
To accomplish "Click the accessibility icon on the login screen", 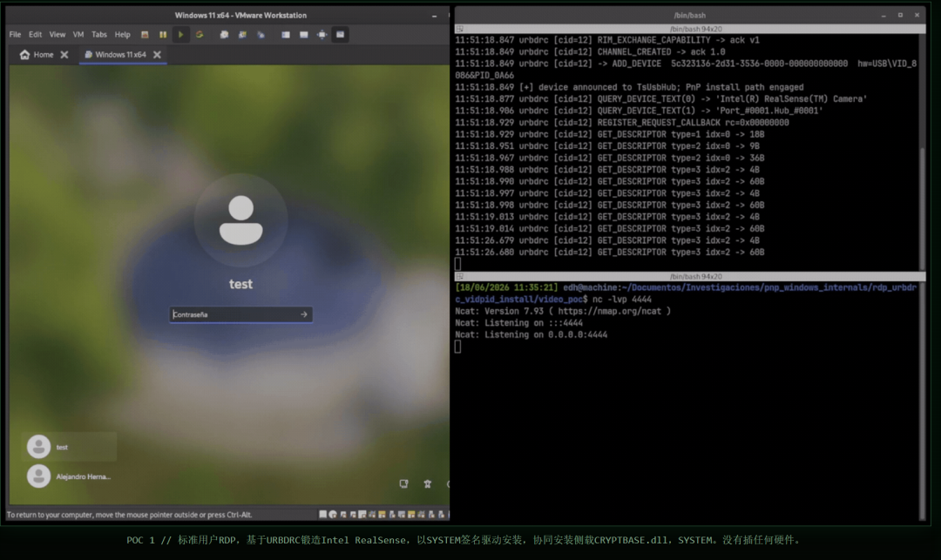I will (x=427, y=484).
